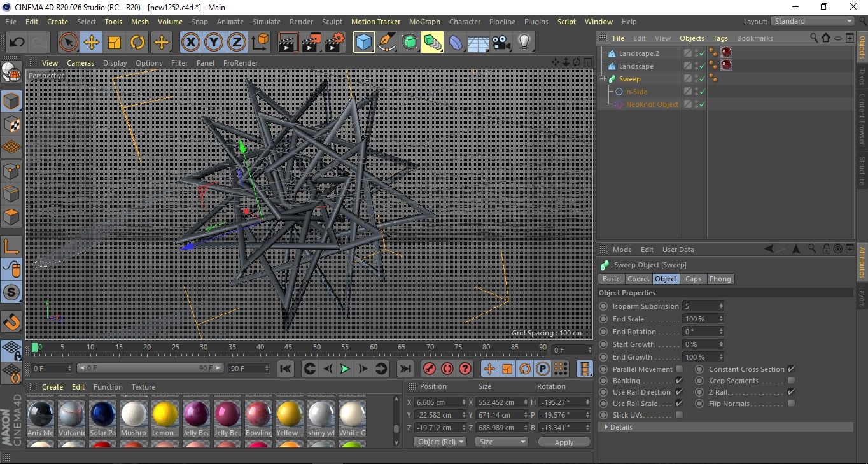The width and height of the screenshot is (868, 464).
Task: Open the Phong tab
Action: coord(720,279)
